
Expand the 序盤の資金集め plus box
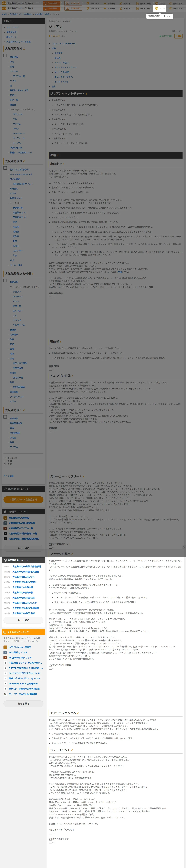tap(50, 297)
